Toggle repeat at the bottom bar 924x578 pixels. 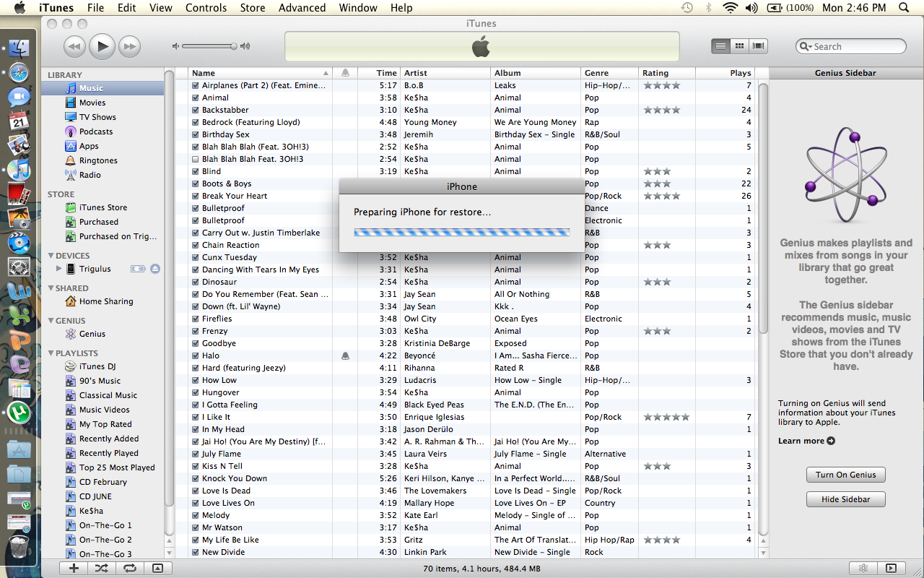click(130, 568)
